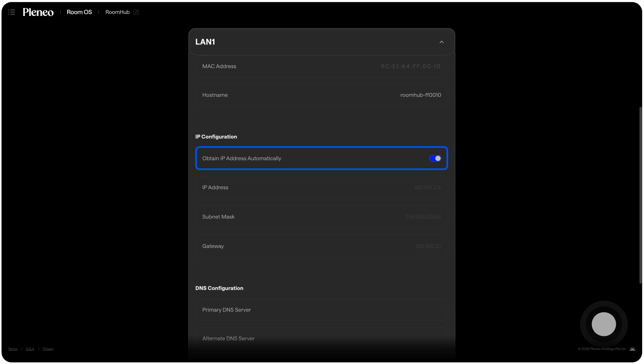
Task: Open the Terms link
Action: [13, 349]
